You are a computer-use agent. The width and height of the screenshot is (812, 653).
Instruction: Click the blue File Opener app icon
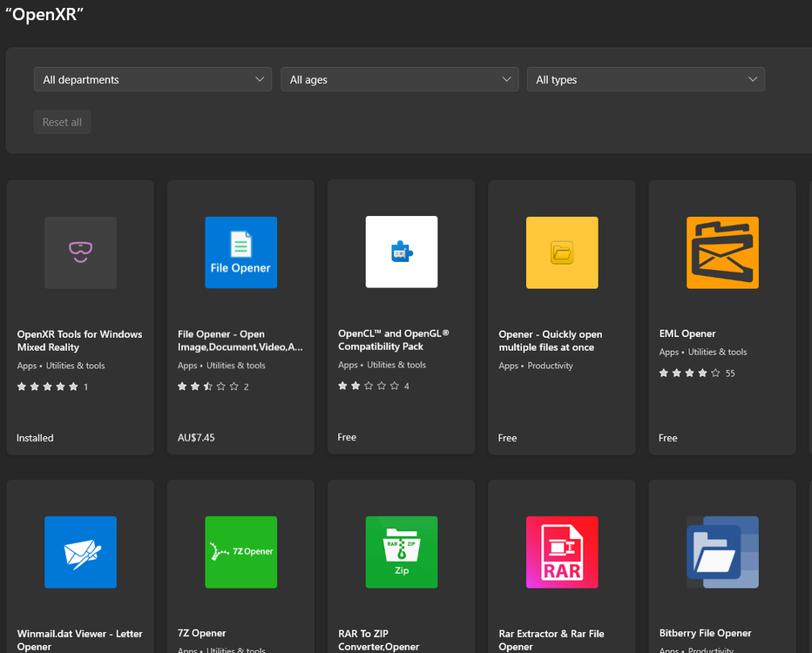coord(240,252)
